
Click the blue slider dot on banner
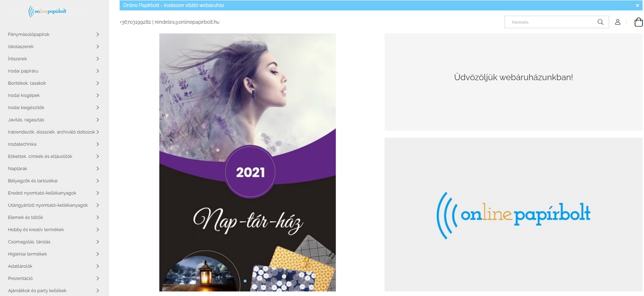pyautogui.click(x=245, y=281)
